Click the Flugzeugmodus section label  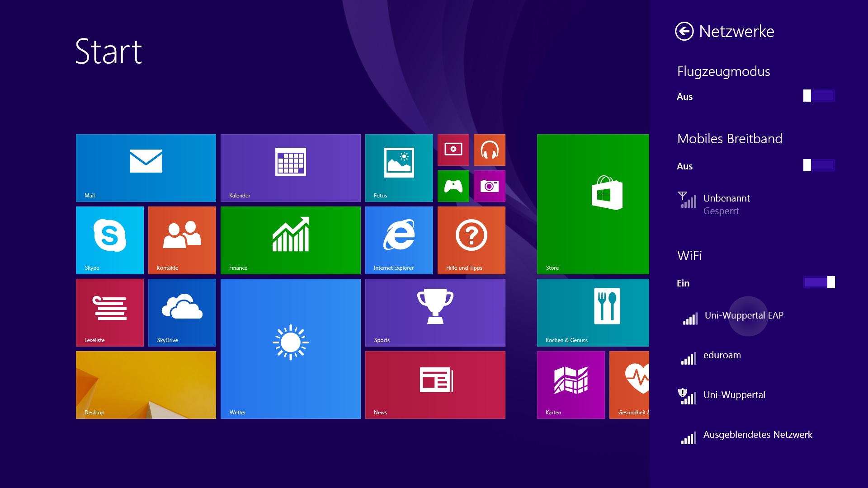pos(723,71)
